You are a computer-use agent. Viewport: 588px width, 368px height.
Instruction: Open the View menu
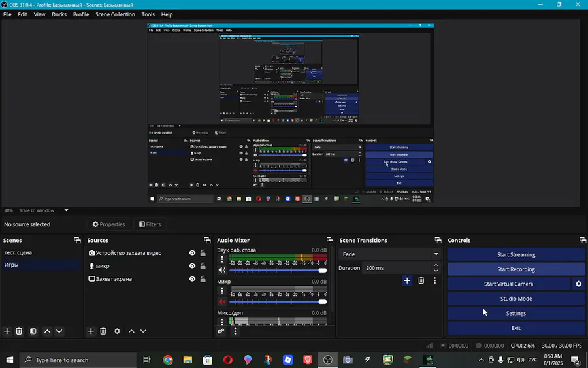(39, 14)
